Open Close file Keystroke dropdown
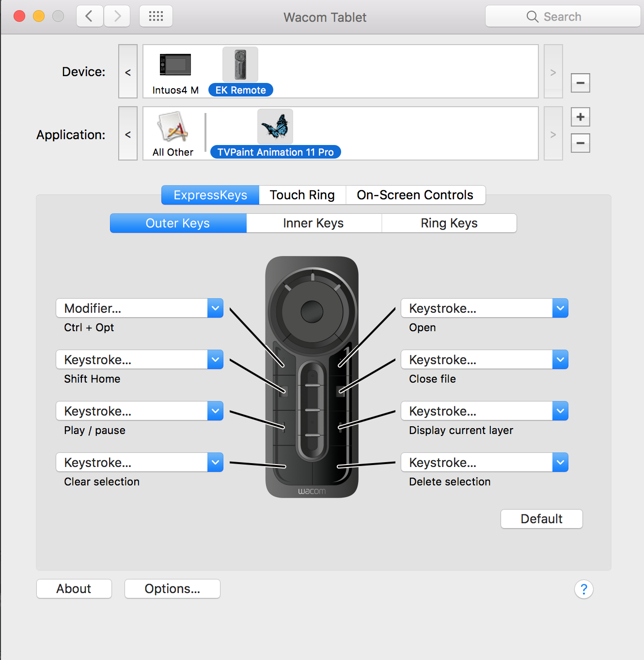Viewport: 644px width, 660px height. (485, 359)
